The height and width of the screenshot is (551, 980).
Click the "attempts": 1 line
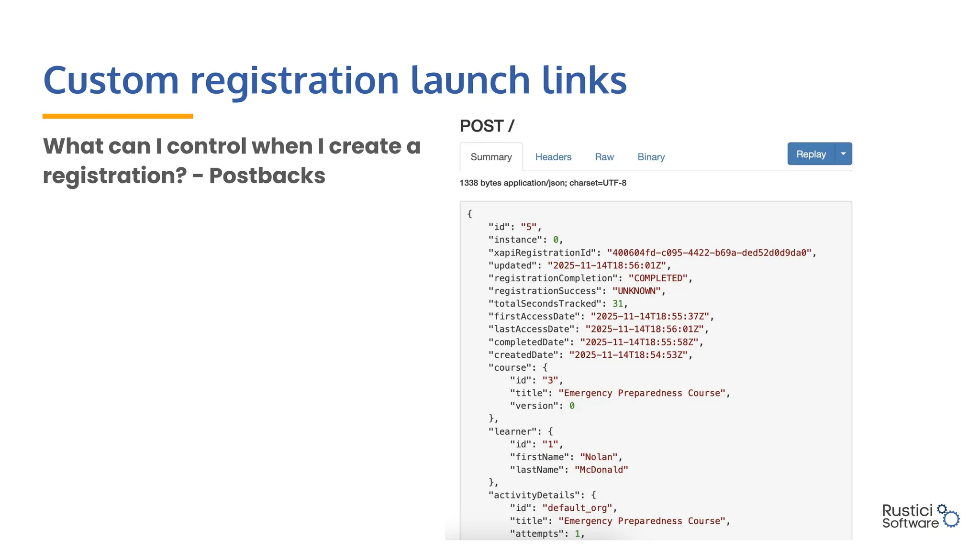pyautogui.click(x=547, y=534)
